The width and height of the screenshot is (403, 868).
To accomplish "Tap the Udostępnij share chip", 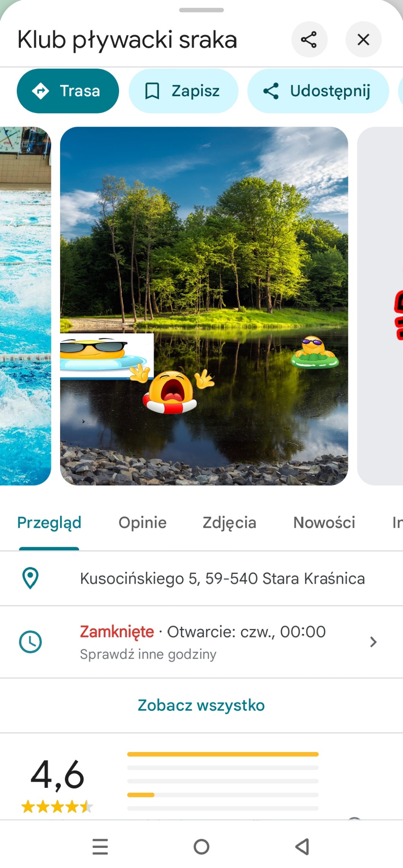I will [x=318, y=91].
